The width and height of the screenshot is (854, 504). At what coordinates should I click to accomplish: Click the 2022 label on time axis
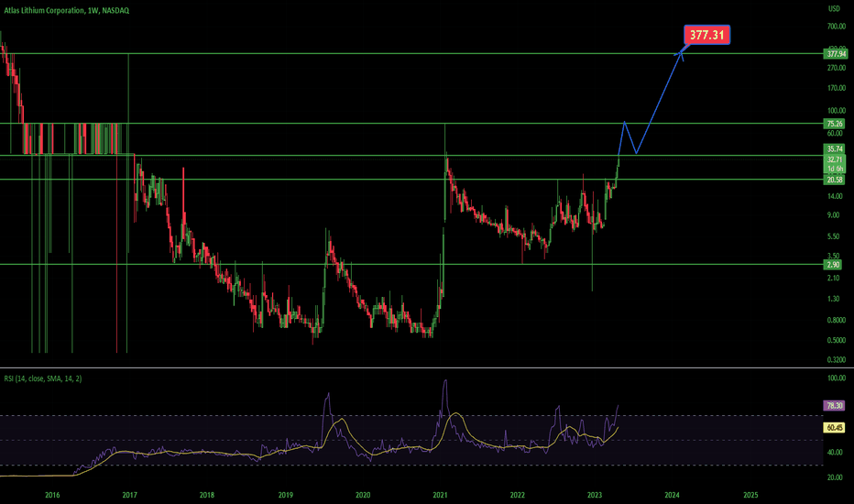(x=518, y=495)
